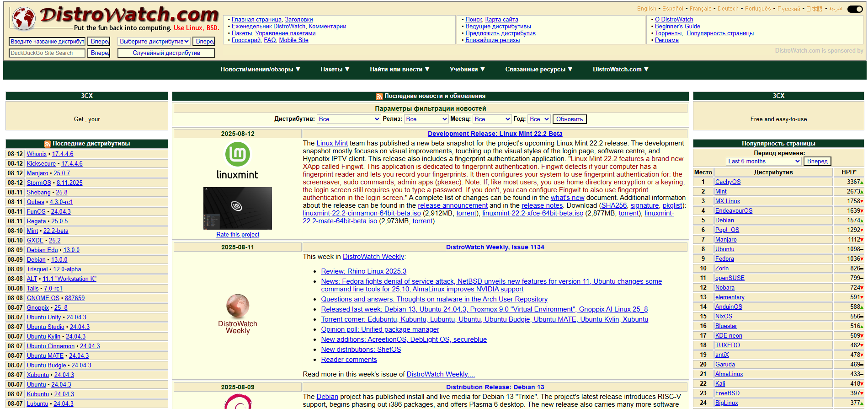Switch language to Español
This screenshot has width=868, height=409.
pos(673,9)
